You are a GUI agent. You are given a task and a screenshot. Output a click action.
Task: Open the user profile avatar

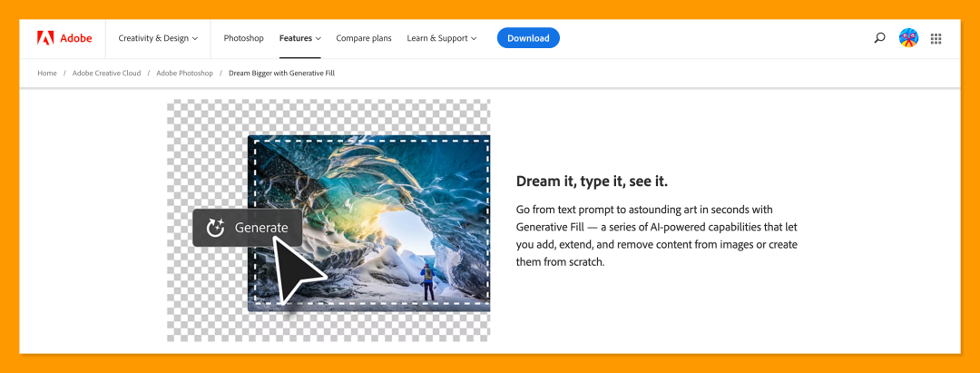908,38
